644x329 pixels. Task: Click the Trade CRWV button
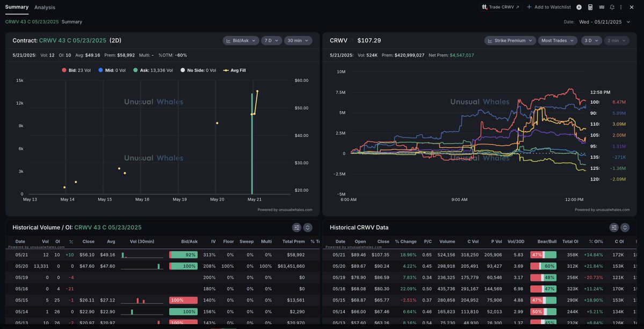(x=501, y=7)
